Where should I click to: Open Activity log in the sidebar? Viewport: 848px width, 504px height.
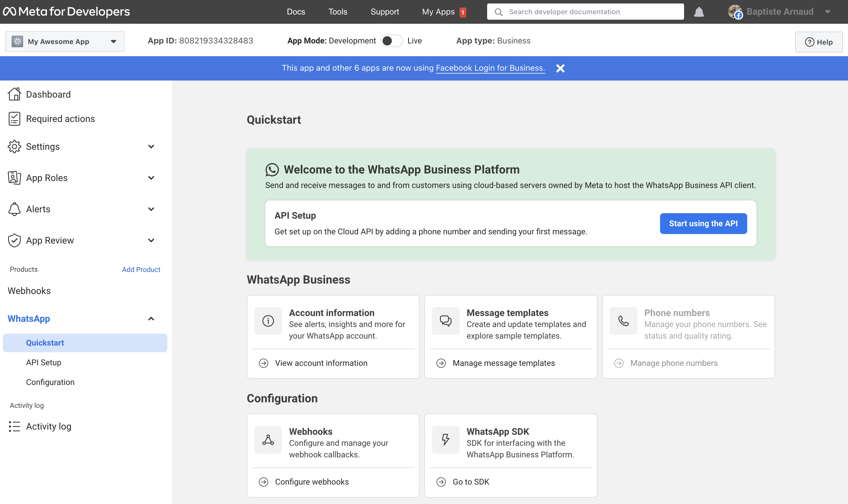(49, 426)
